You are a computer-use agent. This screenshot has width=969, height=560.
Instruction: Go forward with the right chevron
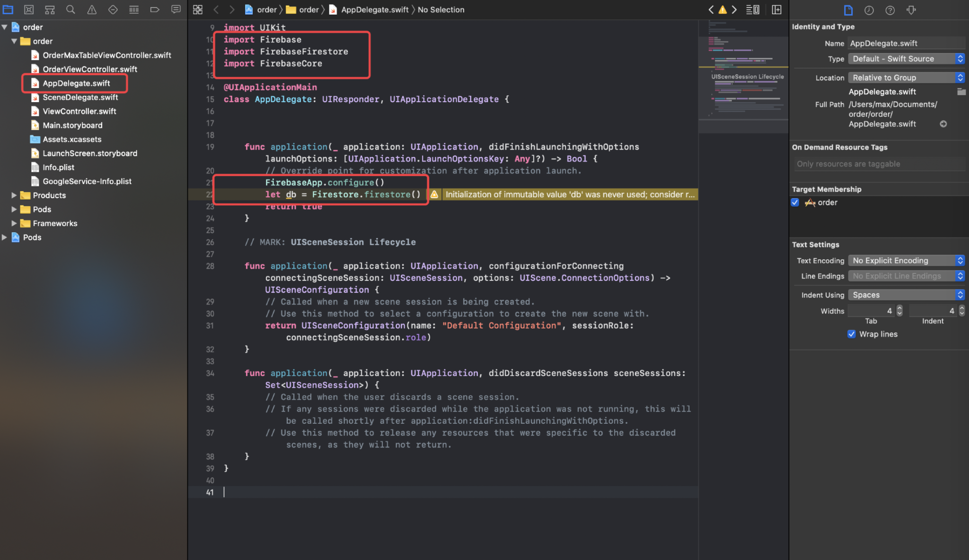pos(232,9)
